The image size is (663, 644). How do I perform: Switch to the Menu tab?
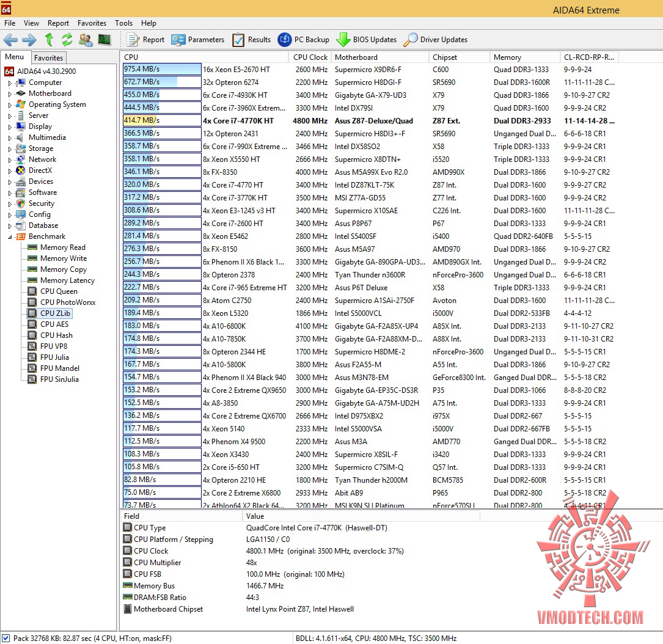(15, 57)
